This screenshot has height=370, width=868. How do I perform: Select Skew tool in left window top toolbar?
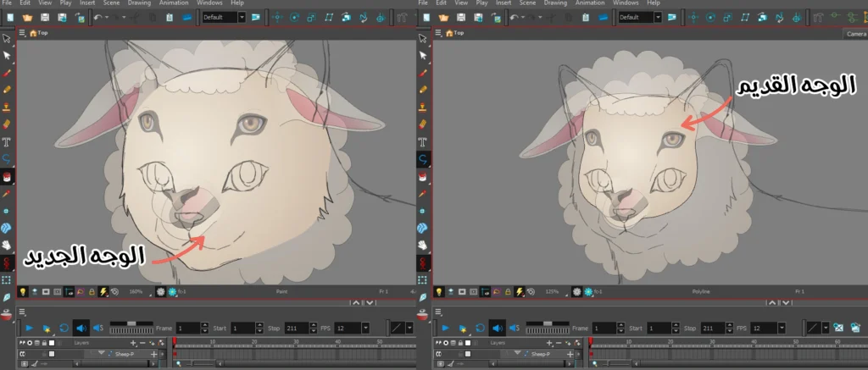[x=330, y=18]
